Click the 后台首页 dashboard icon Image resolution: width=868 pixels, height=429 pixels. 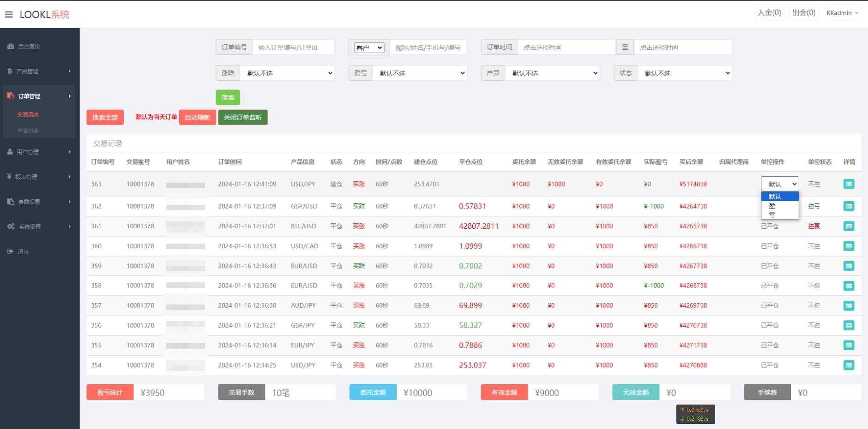coord(11,46)
